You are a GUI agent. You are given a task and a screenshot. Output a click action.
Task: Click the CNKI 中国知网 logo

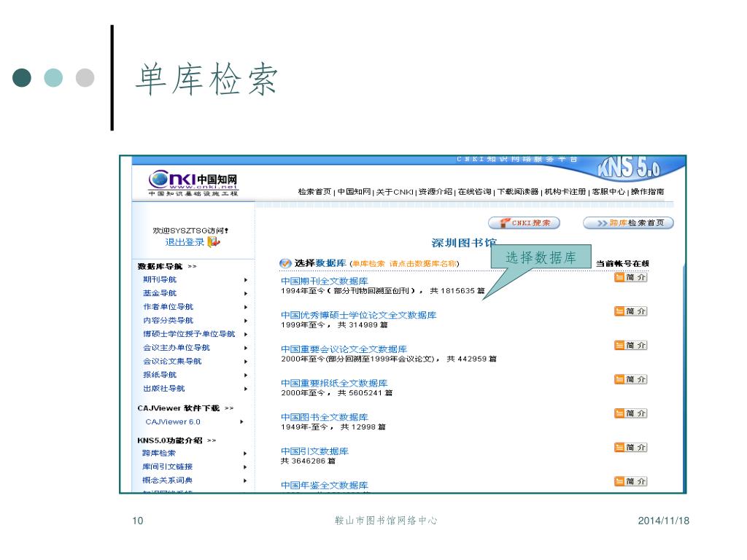[193, 183]
